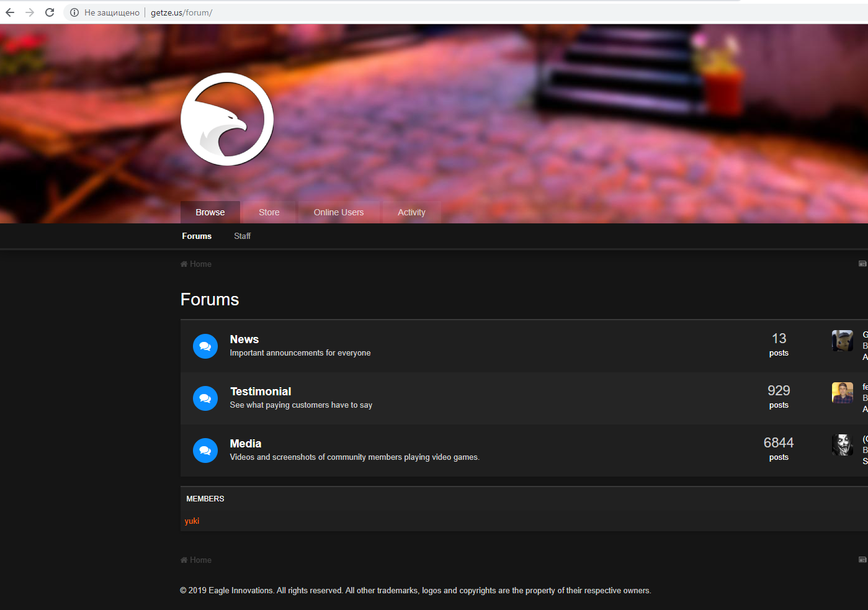Viewport: 868px width, 610px height.
Task: Open the News forum title link
Action: 244,339
